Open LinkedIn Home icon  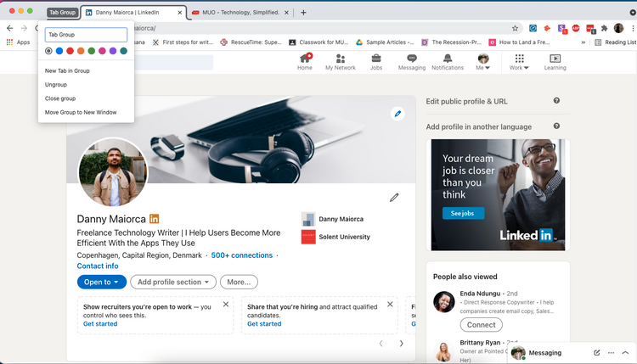[x=304, y=59]
